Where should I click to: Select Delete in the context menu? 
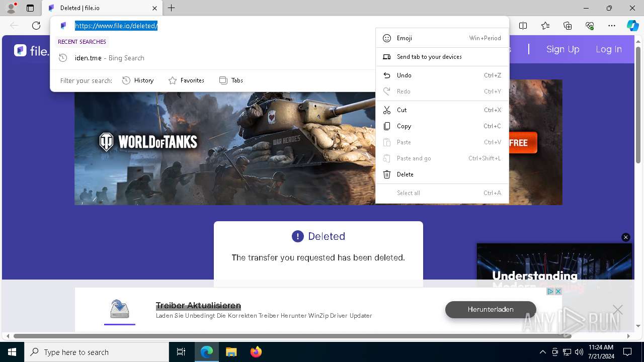coord(442,174)
